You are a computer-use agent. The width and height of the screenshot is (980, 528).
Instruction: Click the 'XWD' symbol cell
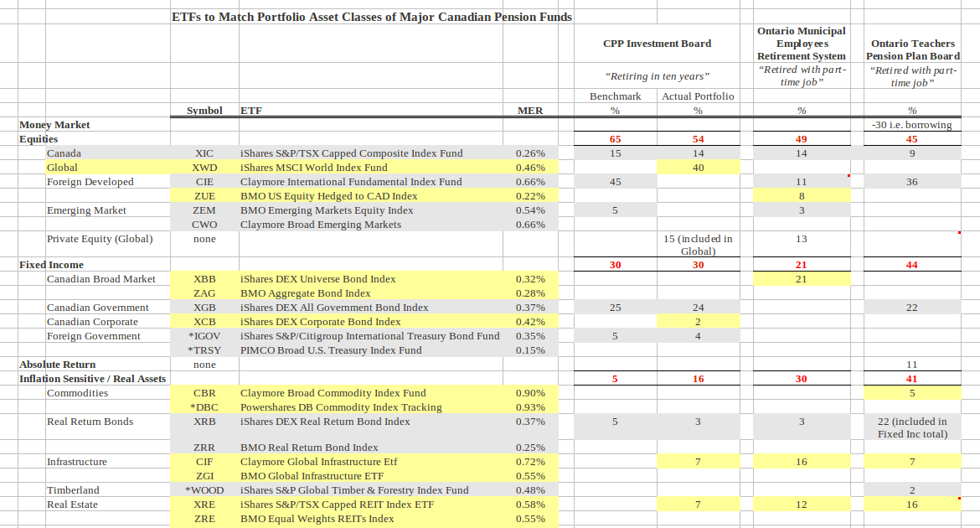(x=204, y=168)
